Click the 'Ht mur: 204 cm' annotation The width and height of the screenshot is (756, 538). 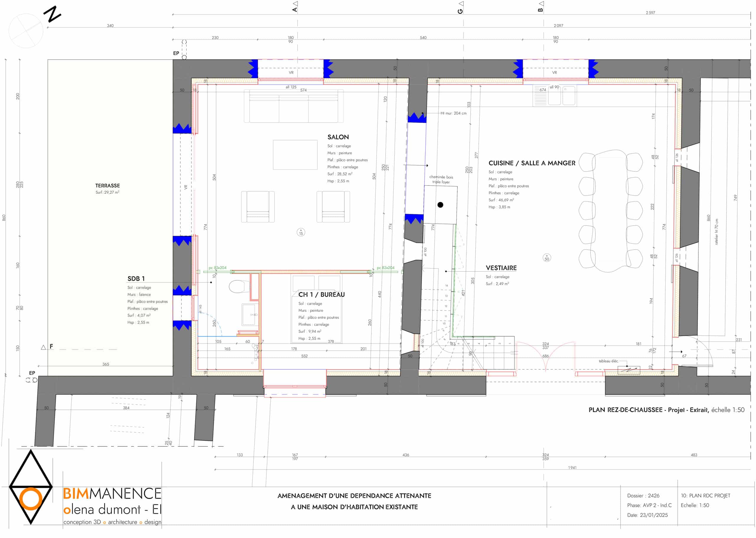[453, 113]
